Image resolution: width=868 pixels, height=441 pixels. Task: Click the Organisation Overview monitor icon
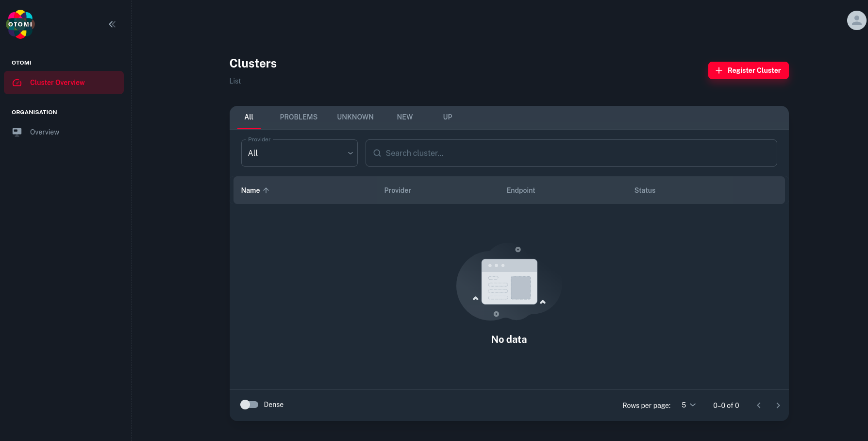click(17, 132)
